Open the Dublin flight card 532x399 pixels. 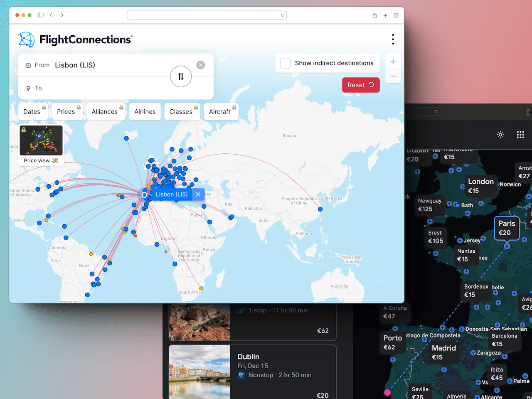click(252, 373)
